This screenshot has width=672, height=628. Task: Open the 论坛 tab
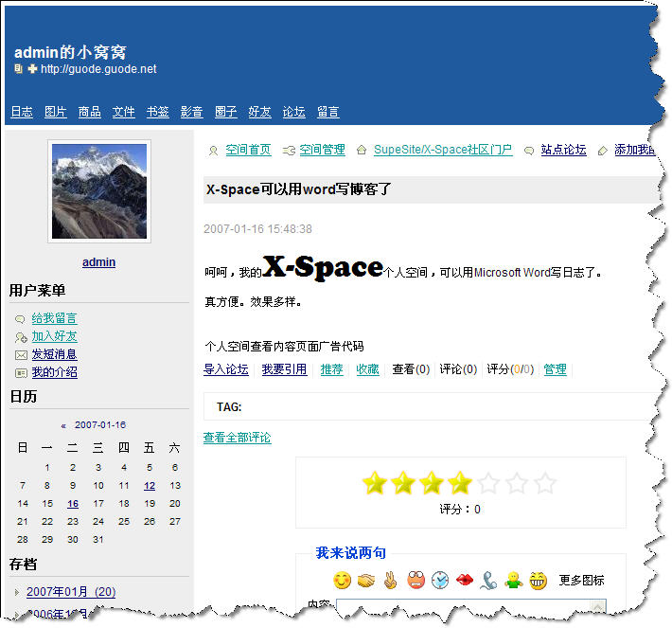[294, 112]
